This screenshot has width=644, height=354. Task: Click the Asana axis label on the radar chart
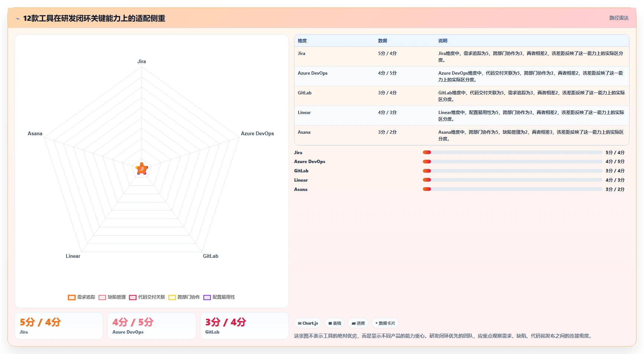[35, 134]
